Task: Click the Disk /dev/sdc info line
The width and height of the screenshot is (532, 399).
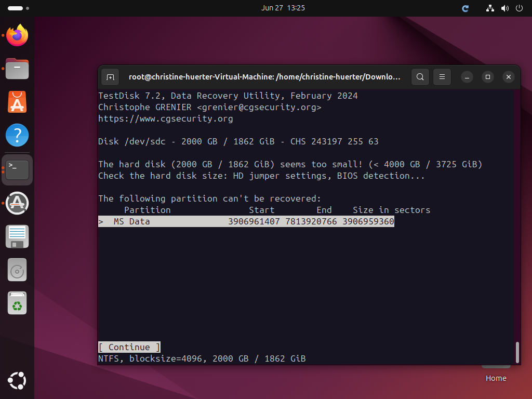Action: pos(238,141)
